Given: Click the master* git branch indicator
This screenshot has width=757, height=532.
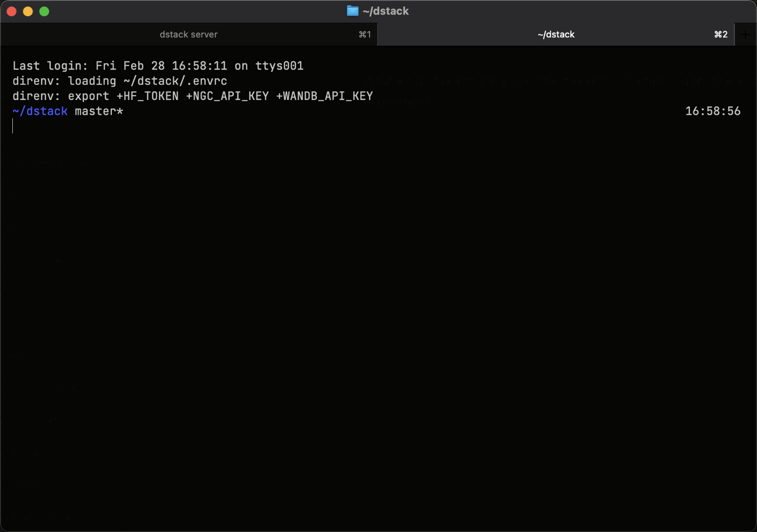Looking at the screenshot, I should 99,111.
